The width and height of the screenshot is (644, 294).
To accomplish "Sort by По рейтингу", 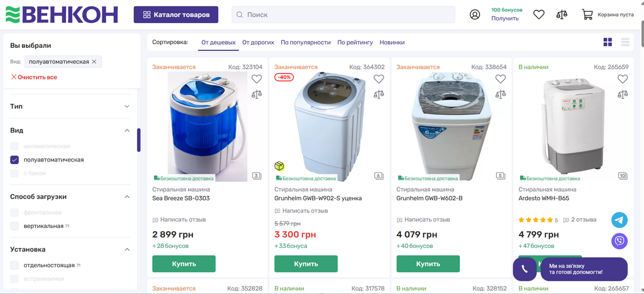I will point(355,42).
